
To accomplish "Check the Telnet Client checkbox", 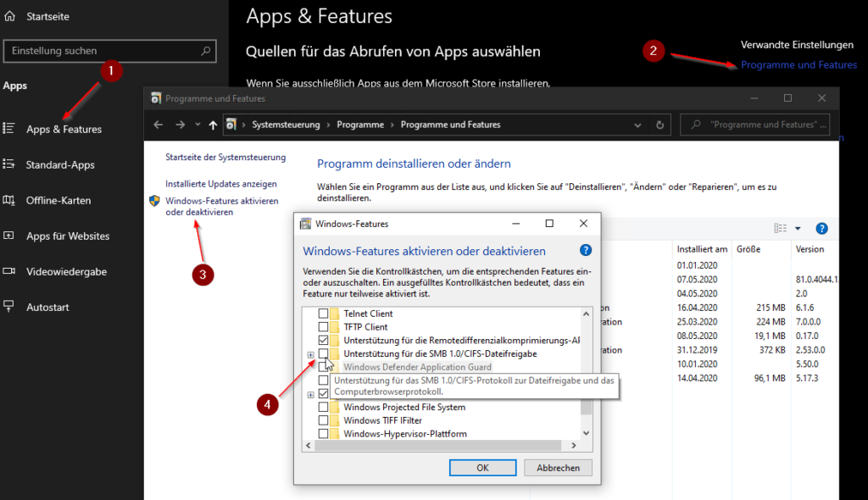I will pyautogui.click(x=323, y=313).
